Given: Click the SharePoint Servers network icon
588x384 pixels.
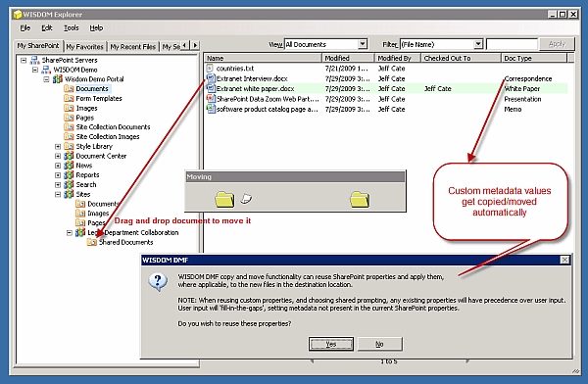Looking at the screenshot, I should 35,60.
